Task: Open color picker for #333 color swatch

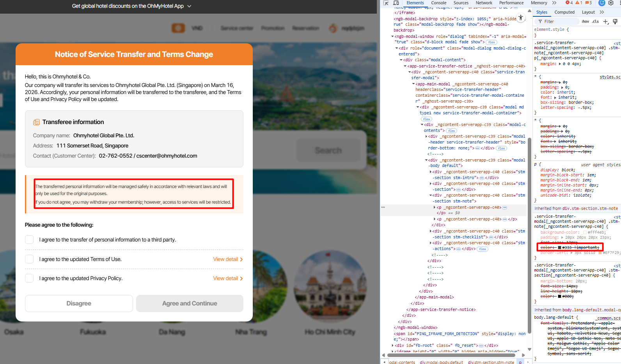Action: click(559, 248)
